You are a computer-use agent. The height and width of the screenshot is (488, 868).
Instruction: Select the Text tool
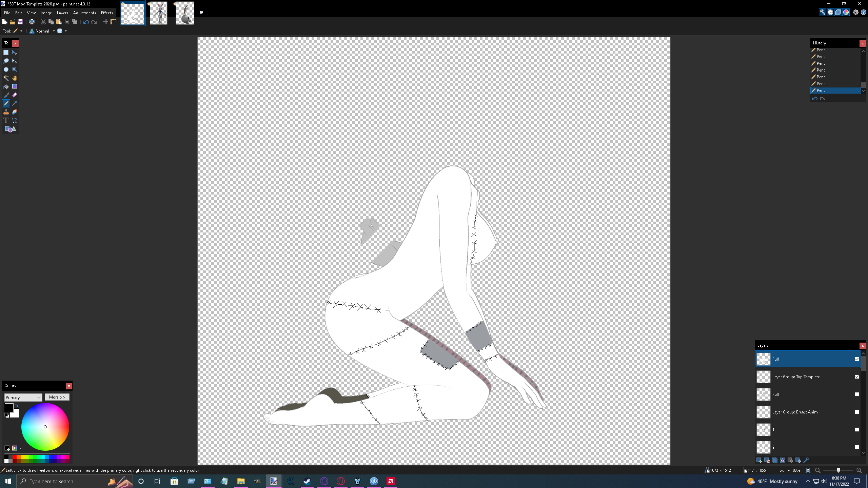pyautogui.click(x=6, y=120)
